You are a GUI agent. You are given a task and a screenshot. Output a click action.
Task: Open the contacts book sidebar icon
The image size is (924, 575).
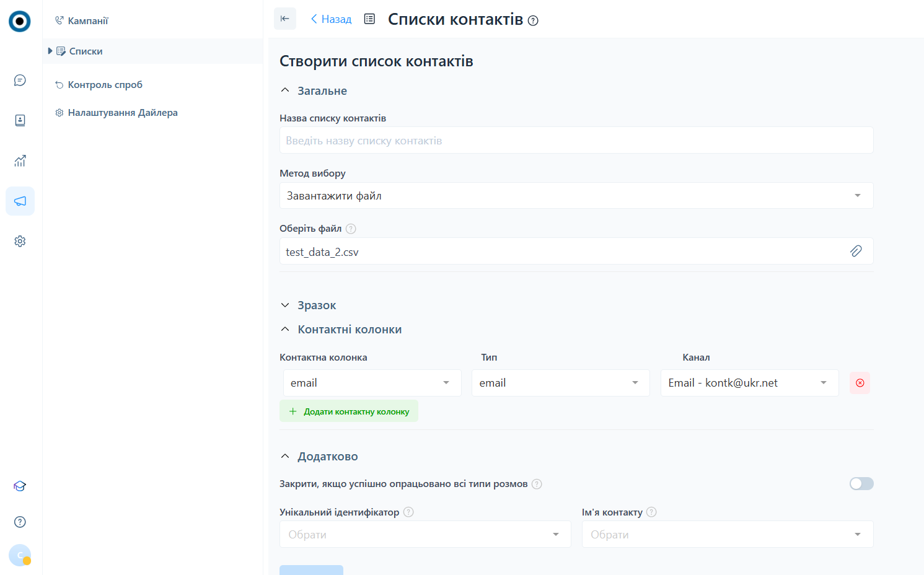20,120
